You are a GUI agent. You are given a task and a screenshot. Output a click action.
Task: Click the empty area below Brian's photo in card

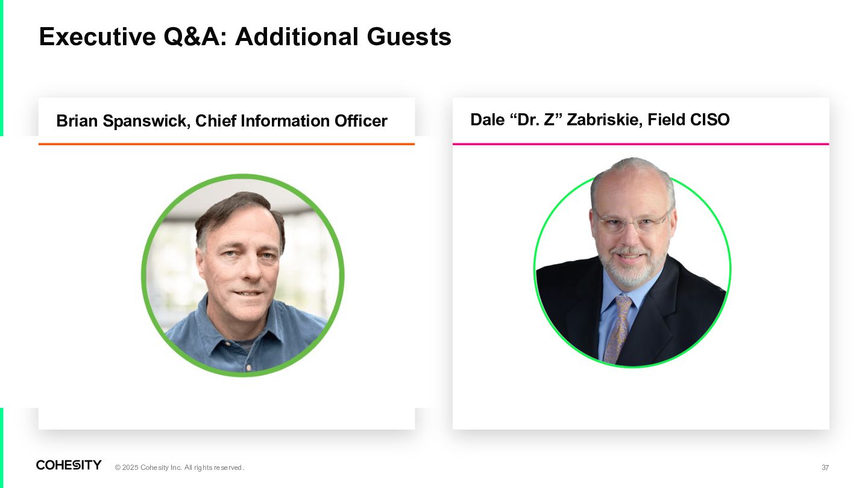[227, 404]
